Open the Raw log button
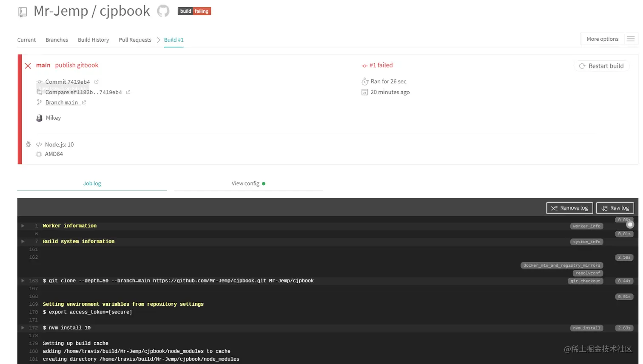This screenshot has width=643, height=364. click(x=615, y=208)
